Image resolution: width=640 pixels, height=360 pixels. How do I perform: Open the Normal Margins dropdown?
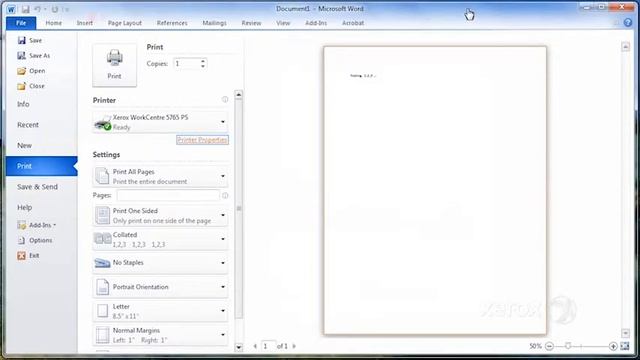click(160, 335)
